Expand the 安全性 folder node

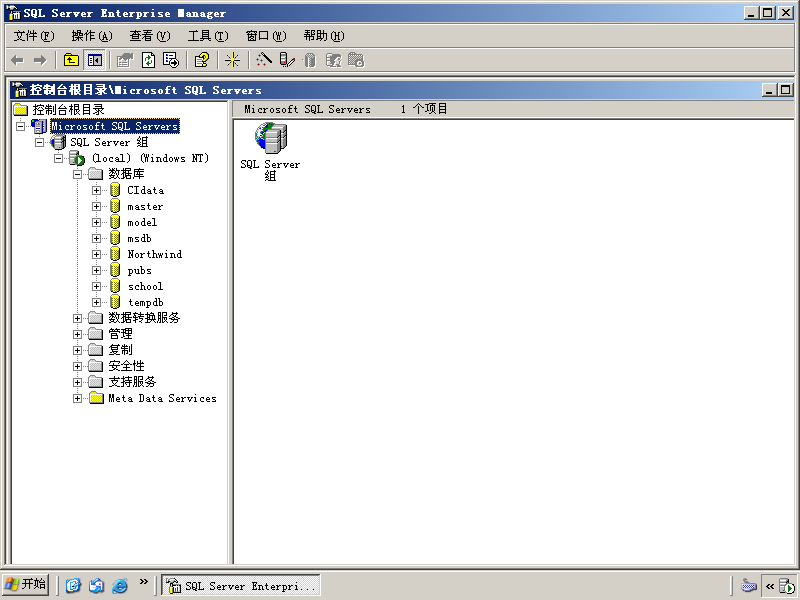(x=78, y=366)
